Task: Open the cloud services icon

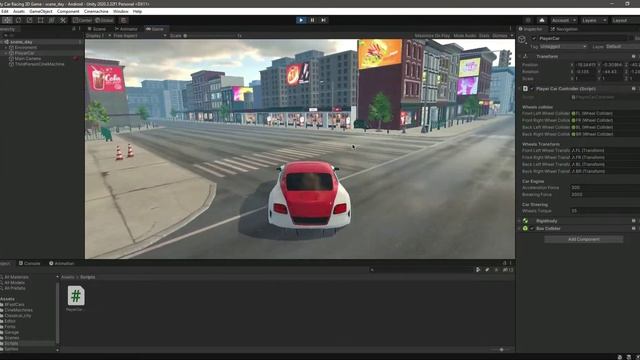Action: [x=542, y=20]
